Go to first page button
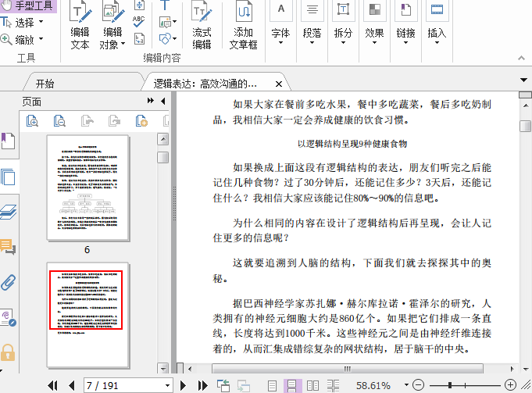This screenshot has width=532, height=393. point(52,385)
